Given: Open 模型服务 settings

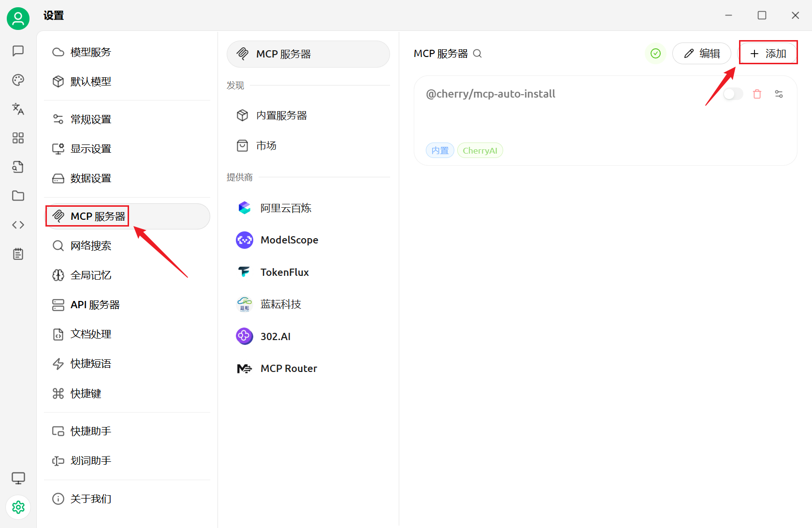Looking at the screenshot, I should tap(127, 52).
